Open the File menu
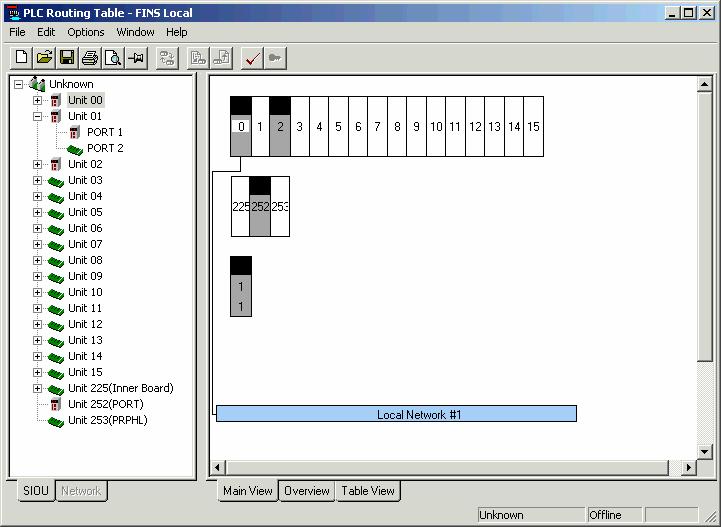The image size is (721, 527). coord(17,32)
